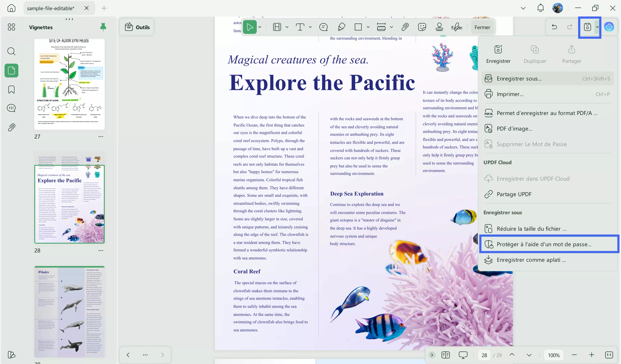Viewport: 621px width, 364px height.
Task: Open the bookmarks panel
Action: 11,89
